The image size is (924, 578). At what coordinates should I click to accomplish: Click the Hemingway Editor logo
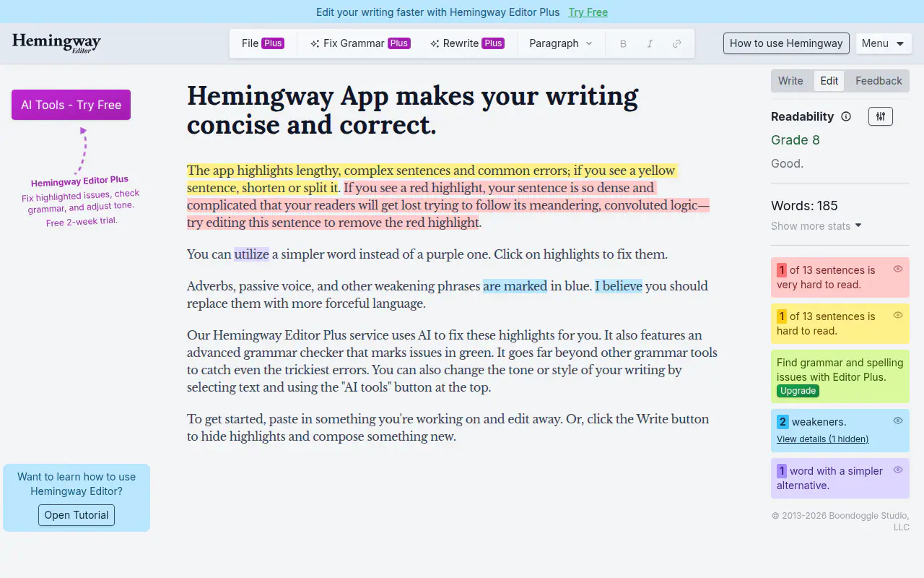[56, 43]
